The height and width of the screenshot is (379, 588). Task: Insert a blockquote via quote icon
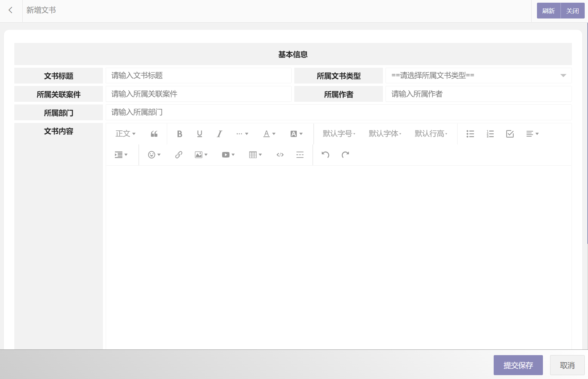coord(154,134)
